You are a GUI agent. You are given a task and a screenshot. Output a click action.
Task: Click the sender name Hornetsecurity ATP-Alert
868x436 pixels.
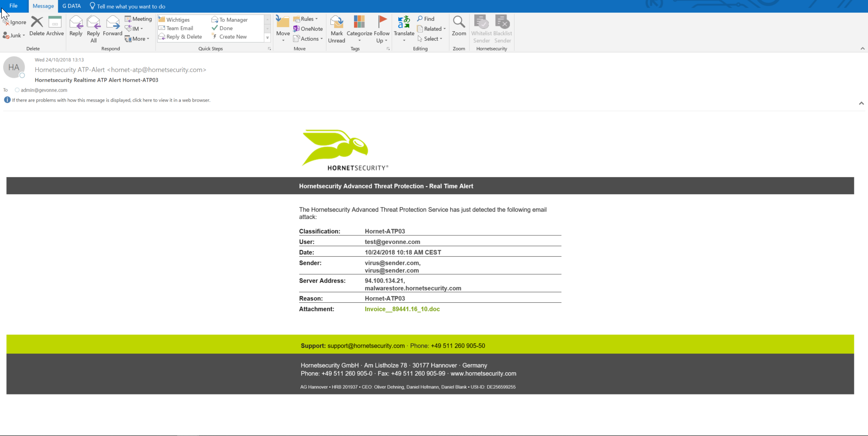tap(70, 70)
